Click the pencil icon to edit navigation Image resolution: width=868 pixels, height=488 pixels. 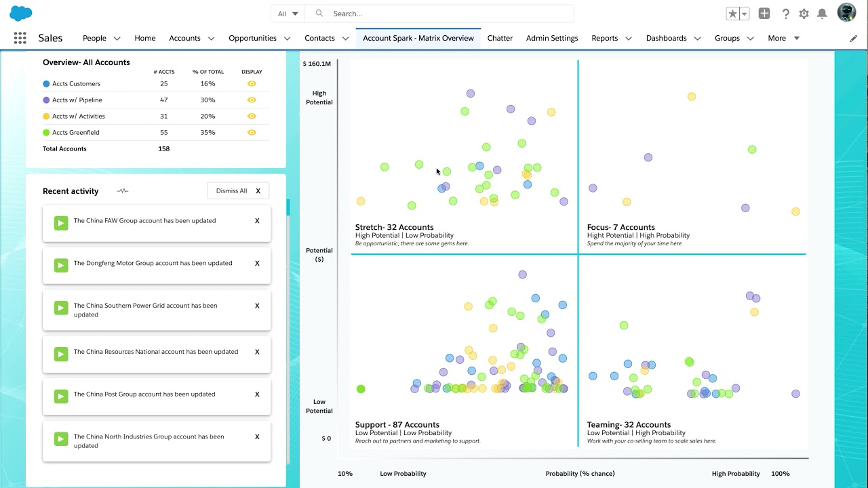853,39
